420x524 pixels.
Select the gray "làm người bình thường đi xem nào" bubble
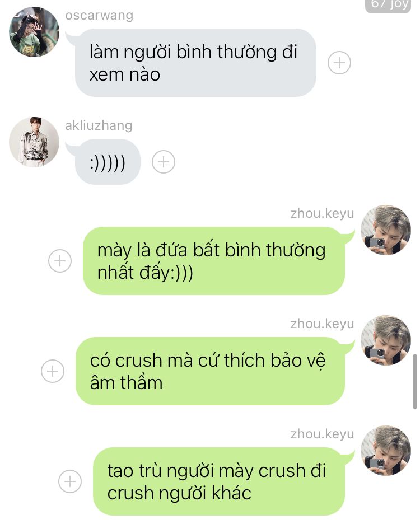195,63
